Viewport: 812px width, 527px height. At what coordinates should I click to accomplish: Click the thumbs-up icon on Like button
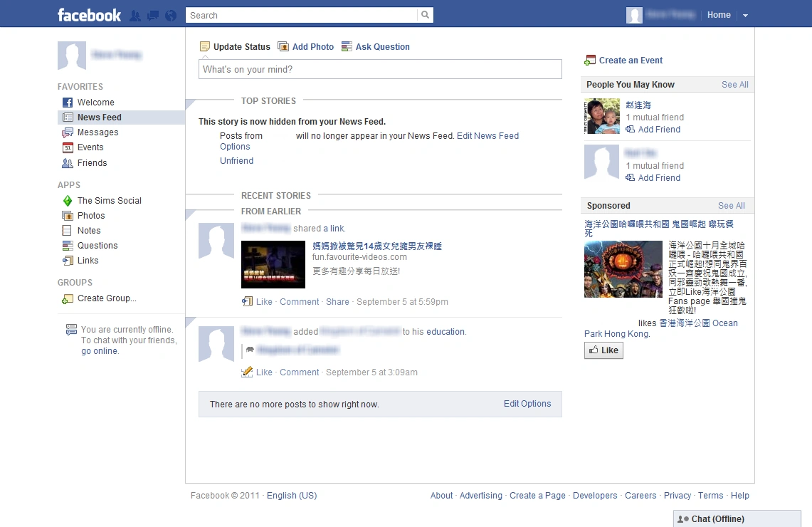594,350
